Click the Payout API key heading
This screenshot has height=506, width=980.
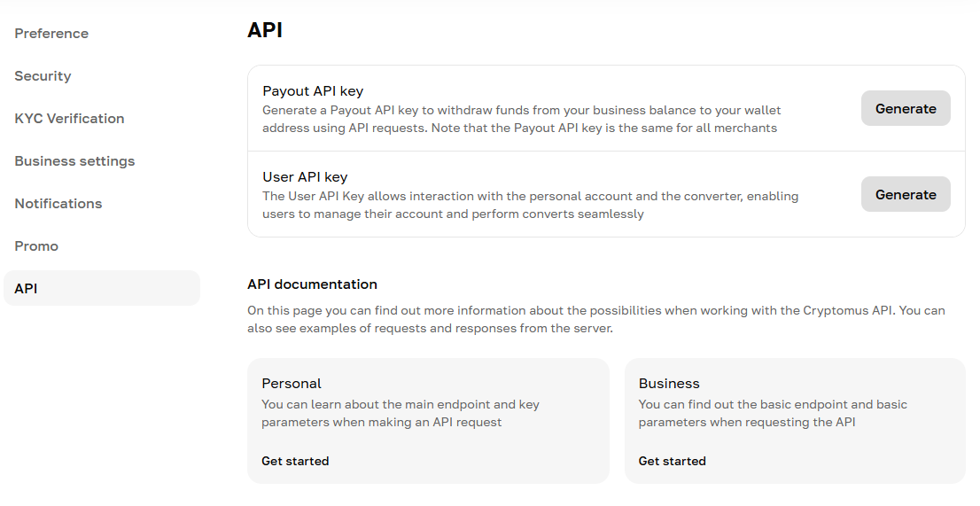point(313,91)
